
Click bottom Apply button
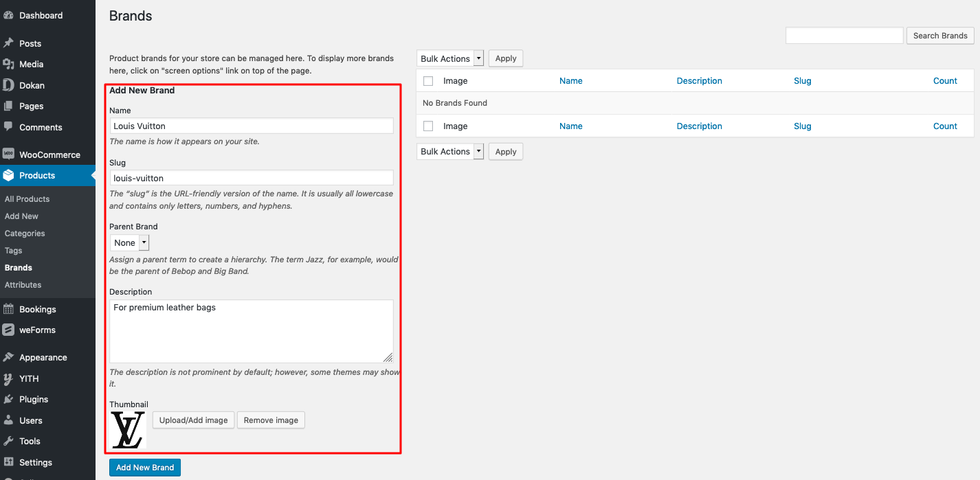click(x=506, y=152)
